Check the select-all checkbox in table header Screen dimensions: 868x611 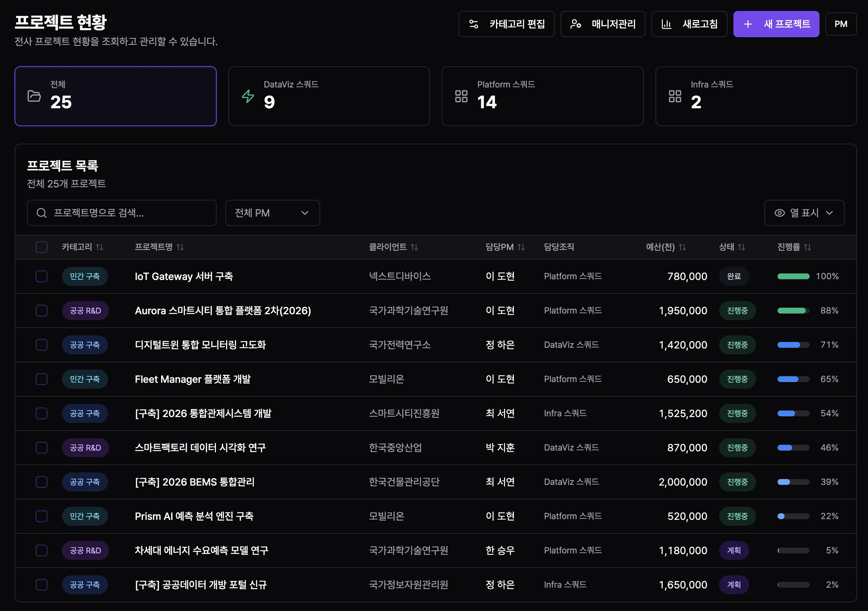[42, 247]
